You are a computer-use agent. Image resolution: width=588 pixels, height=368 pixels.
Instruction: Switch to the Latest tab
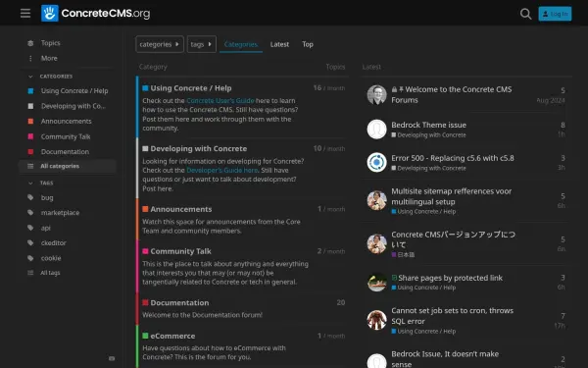click(x=279, y=44)
